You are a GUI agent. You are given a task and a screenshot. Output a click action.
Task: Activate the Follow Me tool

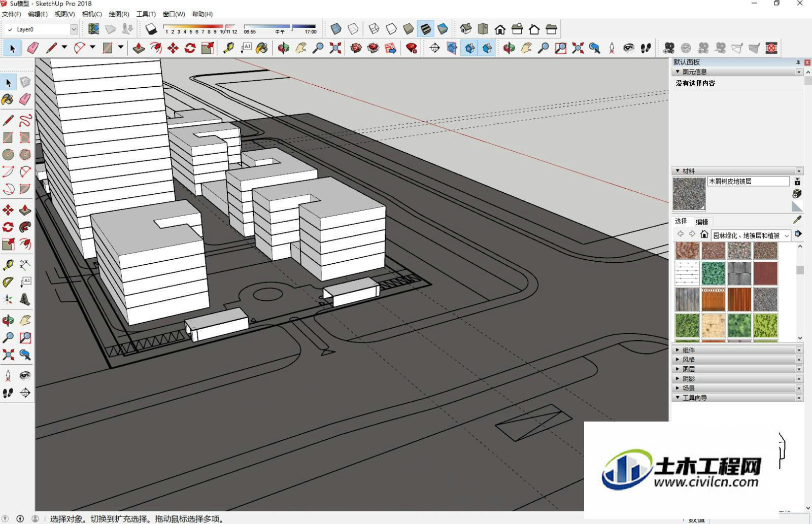[25, 227]
